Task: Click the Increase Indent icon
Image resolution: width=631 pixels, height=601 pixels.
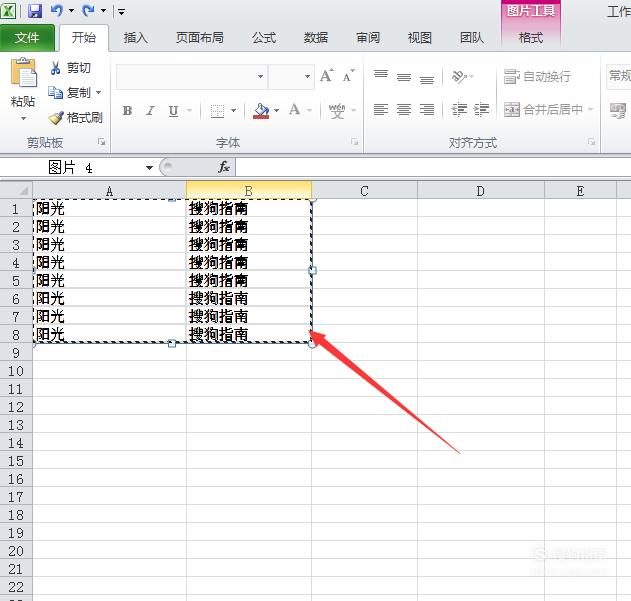Action: tap(481, 109)
